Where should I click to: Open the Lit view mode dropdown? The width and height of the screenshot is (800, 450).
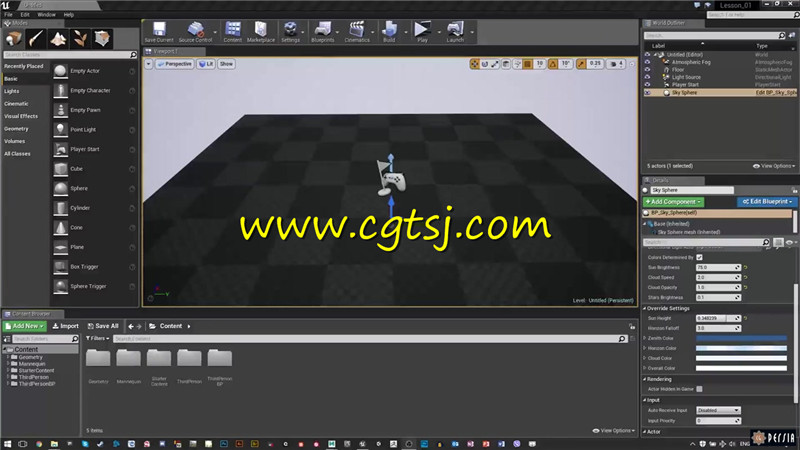click(206, 64)
